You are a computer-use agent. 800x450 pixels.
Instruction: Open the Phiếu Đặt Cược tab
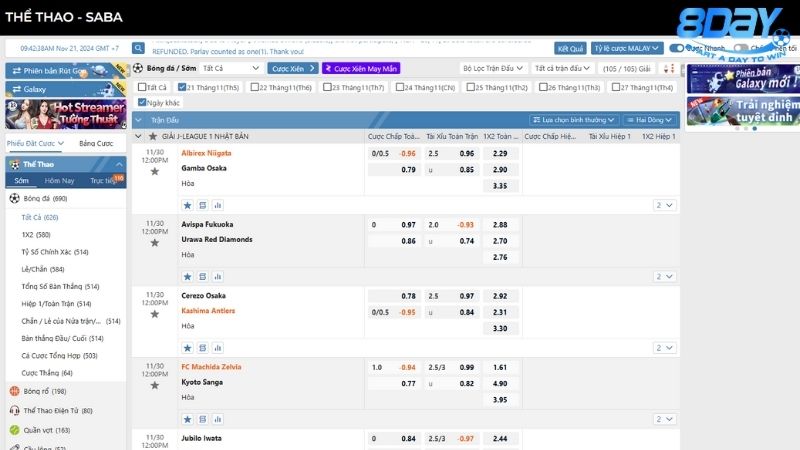point(35,143)
